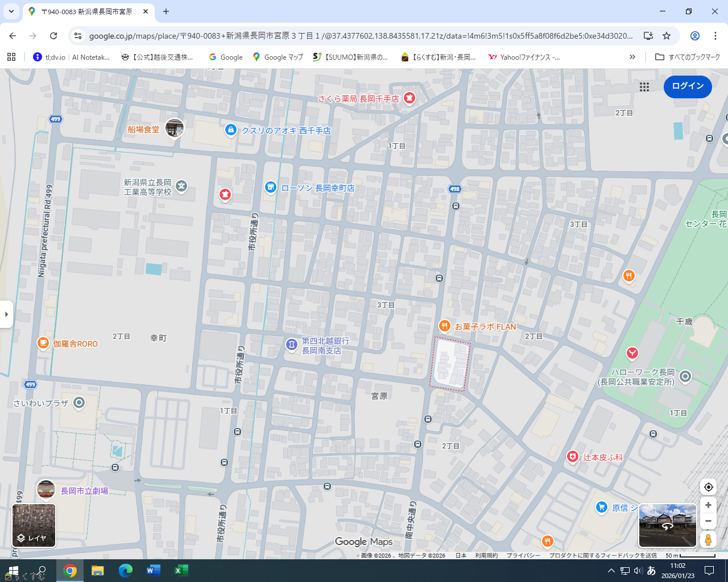Click the 辻本皮ふ科 clinic marker
The image size is (728, 582).
pos(573,457)
